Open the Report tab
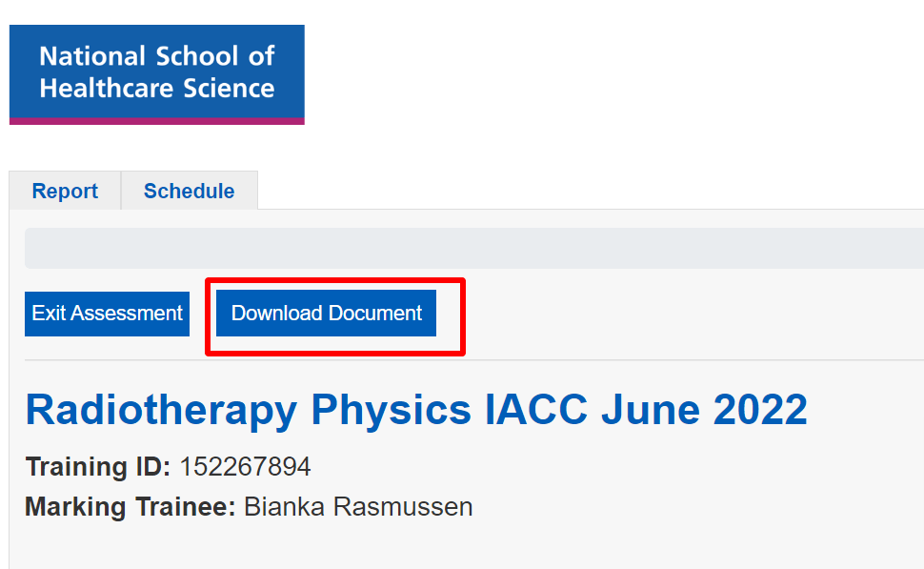This screenshot has width=924, height=569. click(x=65, y=191)
